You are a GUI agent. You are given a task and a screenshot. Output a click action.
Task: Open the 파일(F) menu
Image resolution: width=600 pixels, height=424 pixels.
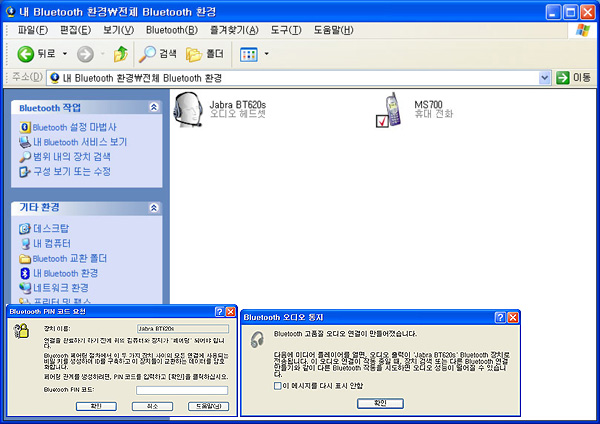click(33, 30)
